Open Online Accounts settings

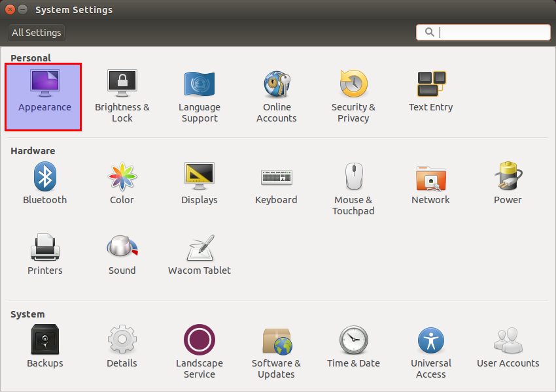(277, 97)
